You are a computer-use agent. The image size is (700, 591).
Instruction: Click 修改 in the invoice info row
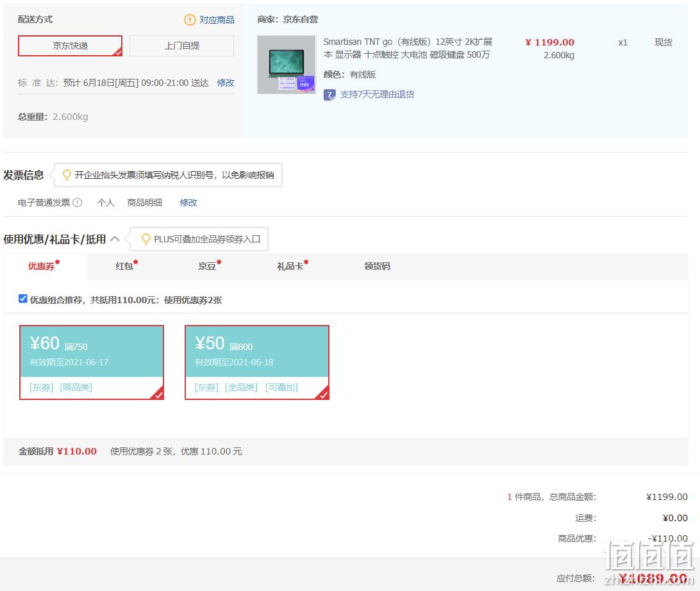coord(188,203)
